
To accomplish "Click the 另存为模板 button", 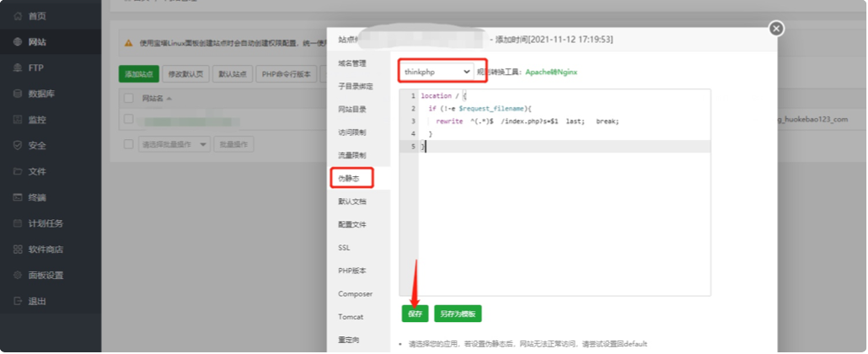I will 458,314.
